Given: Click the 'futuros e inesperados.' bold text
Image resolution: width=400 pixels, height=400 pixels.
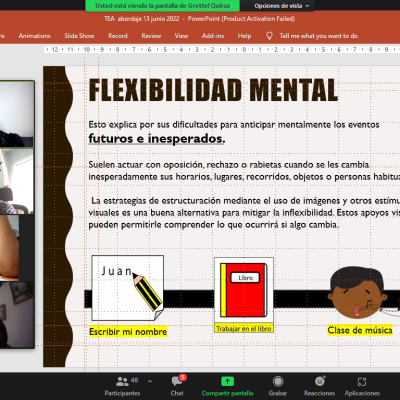Looking at the screenshot, I should (157, 139).
